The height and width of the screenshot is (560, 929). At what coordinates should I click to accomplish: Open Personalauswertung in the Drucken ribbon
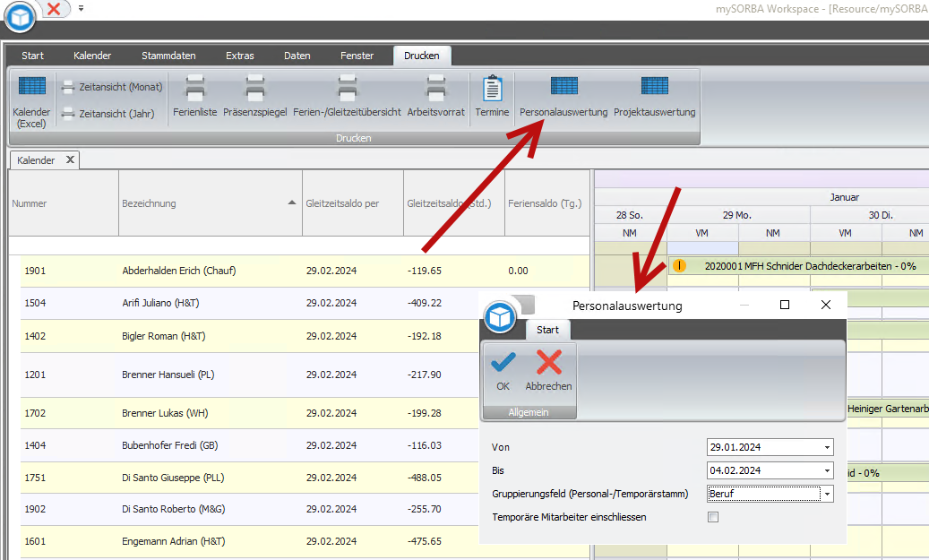[563, 95]
